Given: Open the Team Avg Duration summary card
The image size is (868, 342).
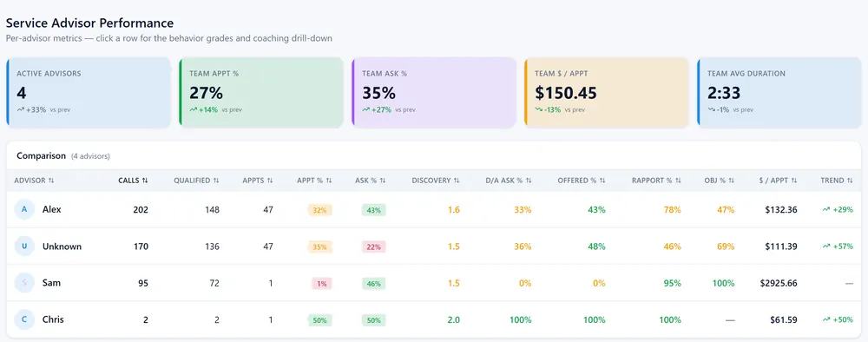Looking at the screenshot, I should pos(779,92).
